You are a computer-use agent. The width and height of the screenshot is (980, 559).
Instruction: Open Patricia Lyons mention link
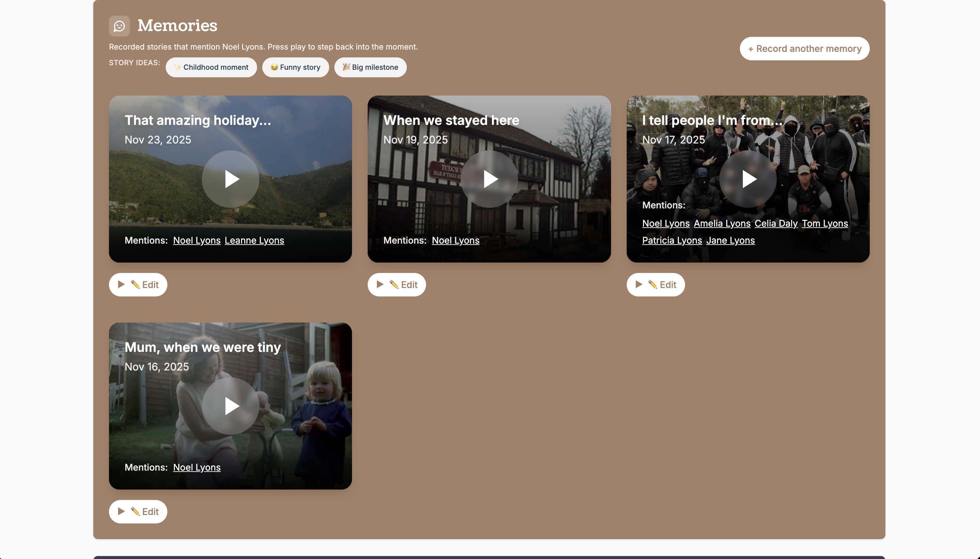click(672, 240)
